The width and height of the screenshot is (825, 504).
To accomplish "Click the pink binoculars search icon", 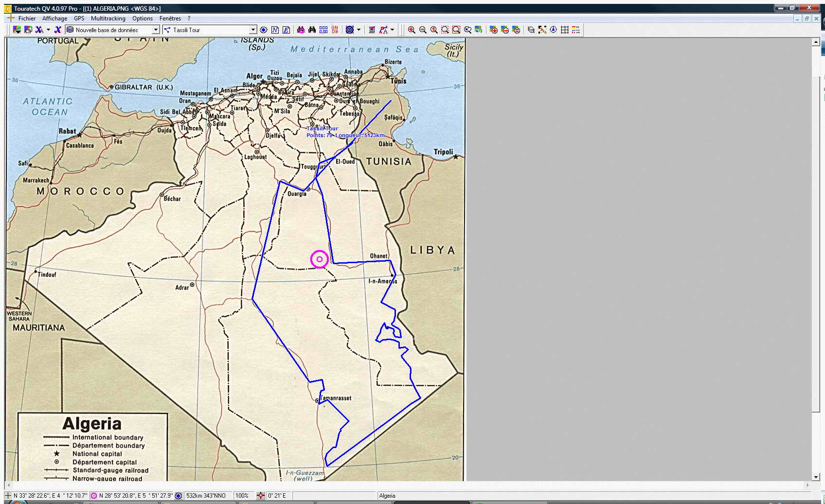I will 301,30.
